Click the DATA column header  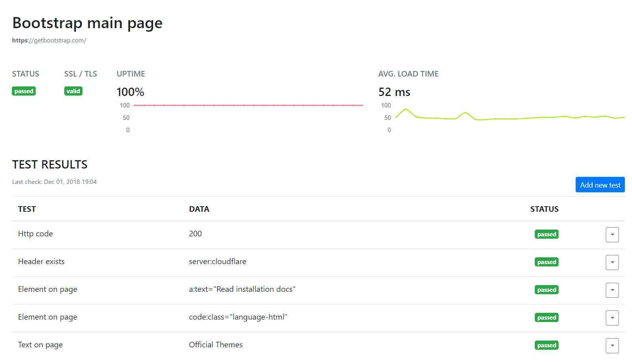tap(199, 209)
